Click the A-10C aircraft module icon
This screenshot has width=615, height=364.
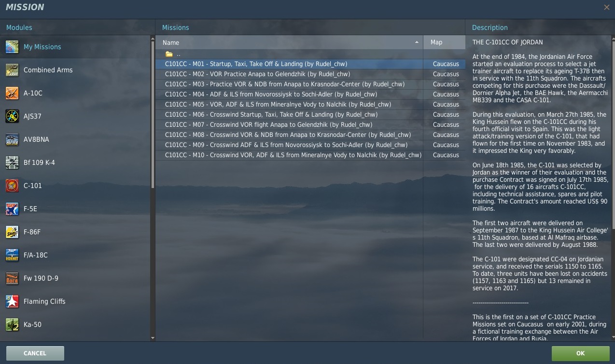pos(12,93)
